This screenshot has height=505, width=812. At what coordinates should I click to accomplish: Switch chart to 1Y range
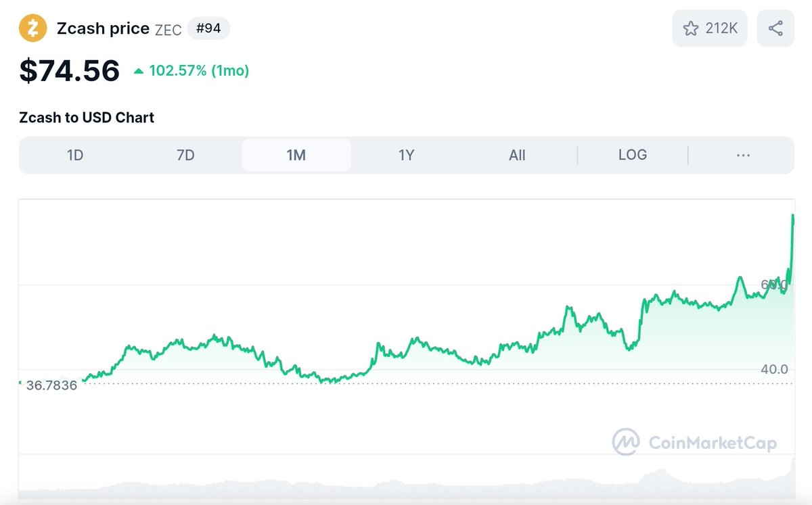tap(406, 155)
